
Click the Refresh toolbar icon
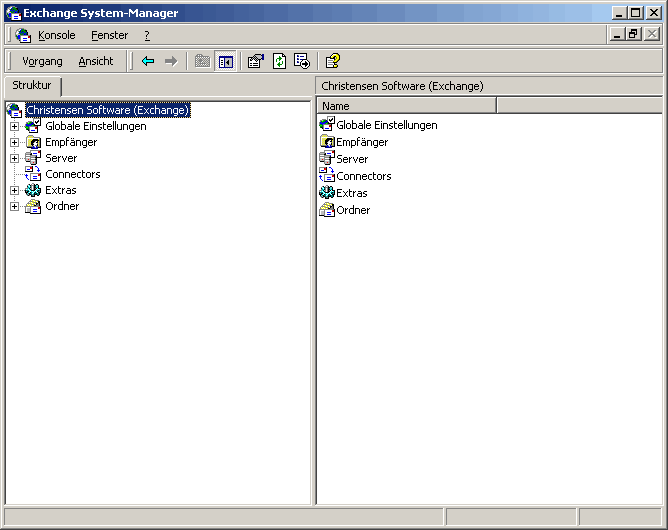(x=279, y=61)
